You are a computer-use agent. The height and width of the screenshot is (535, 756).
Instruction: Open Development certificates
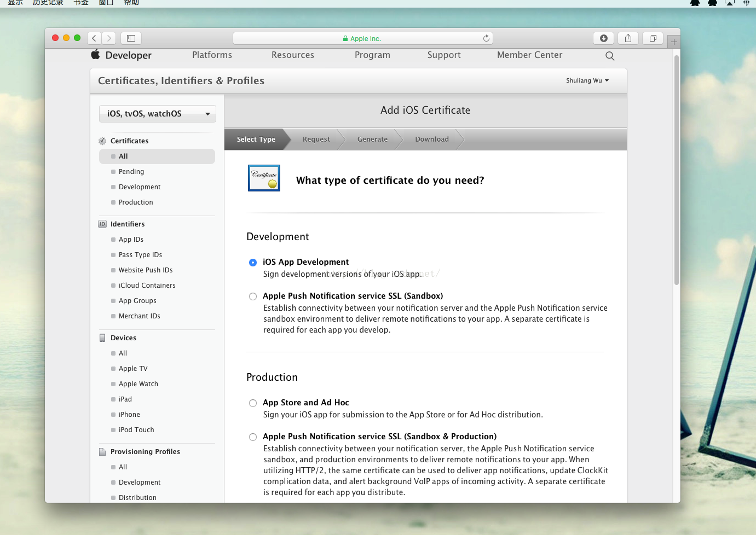(x=140, y=187)
